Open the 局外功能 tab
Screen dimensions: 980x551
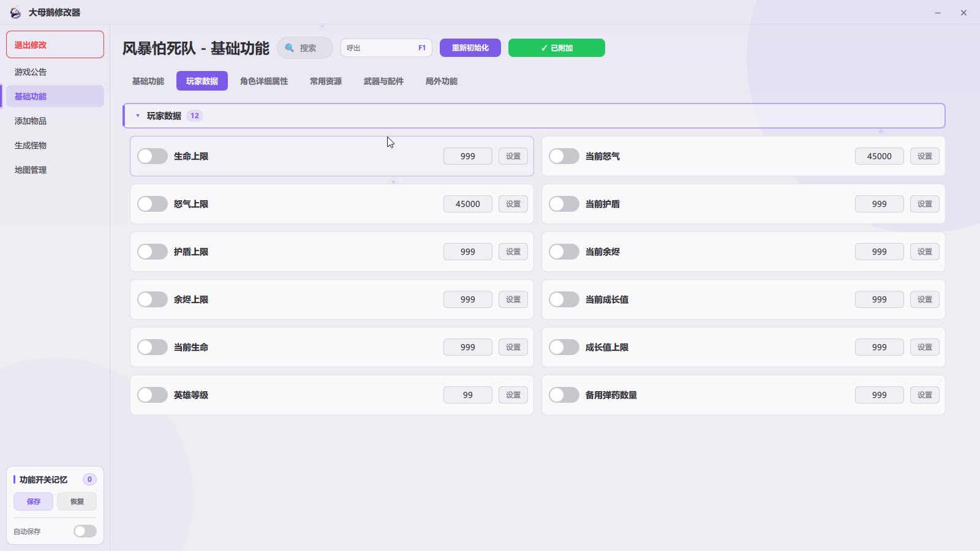pyautogui.click(x=442, y=81)
